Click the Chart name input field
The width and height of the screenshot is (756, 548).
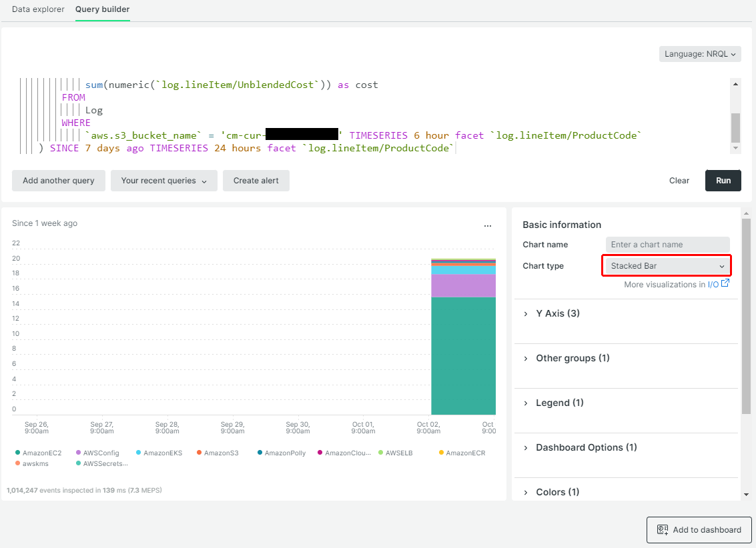coord(667,245)
